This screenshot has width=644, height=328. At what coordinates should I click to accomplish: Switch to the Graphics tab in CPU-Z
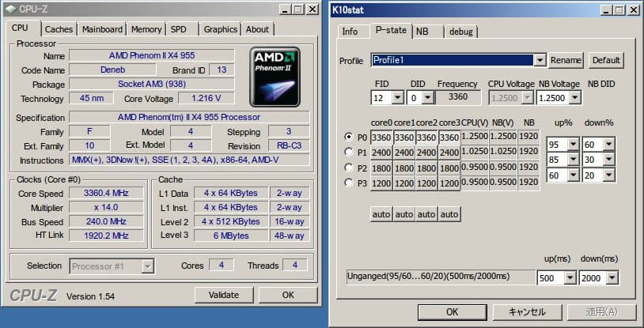221,29
